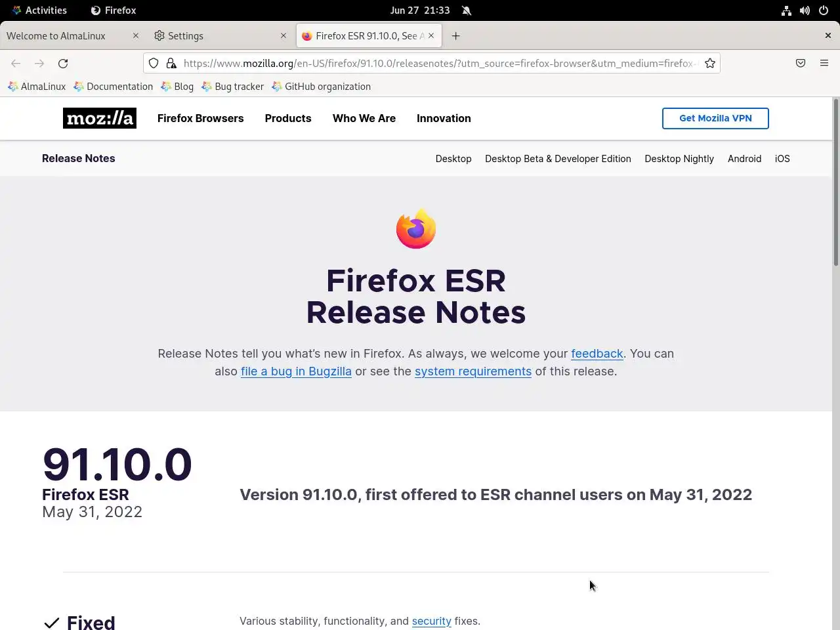Open the Firefox hamburger menu
The image size is (840, 630).
tap(824, 63)
